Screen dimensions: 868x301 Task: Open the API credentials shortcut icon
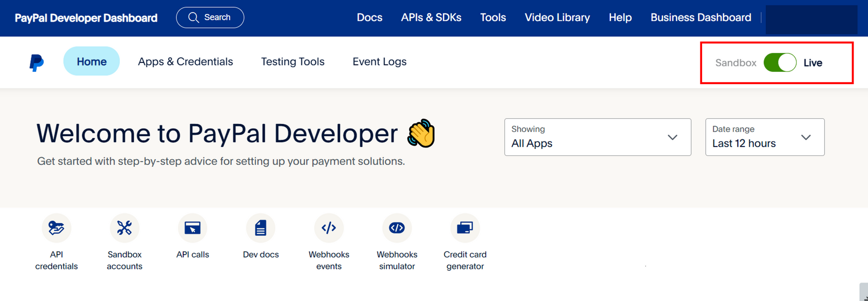pos(57,228)
